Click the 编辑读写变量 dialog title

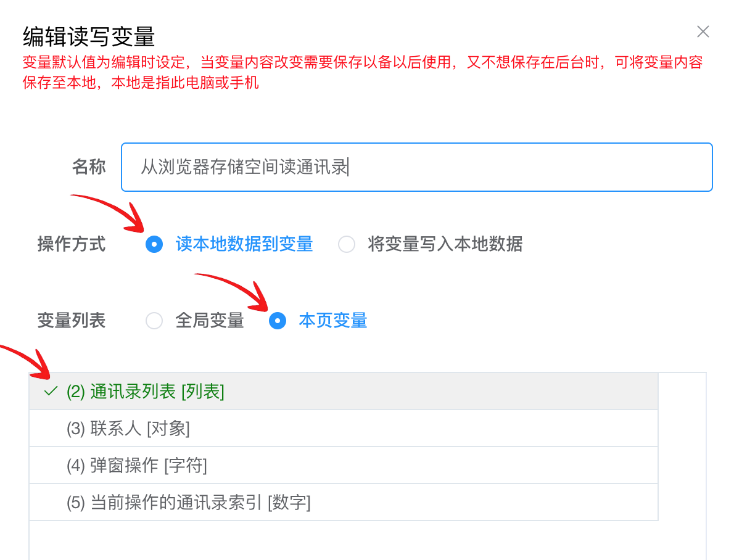point(89,36)
